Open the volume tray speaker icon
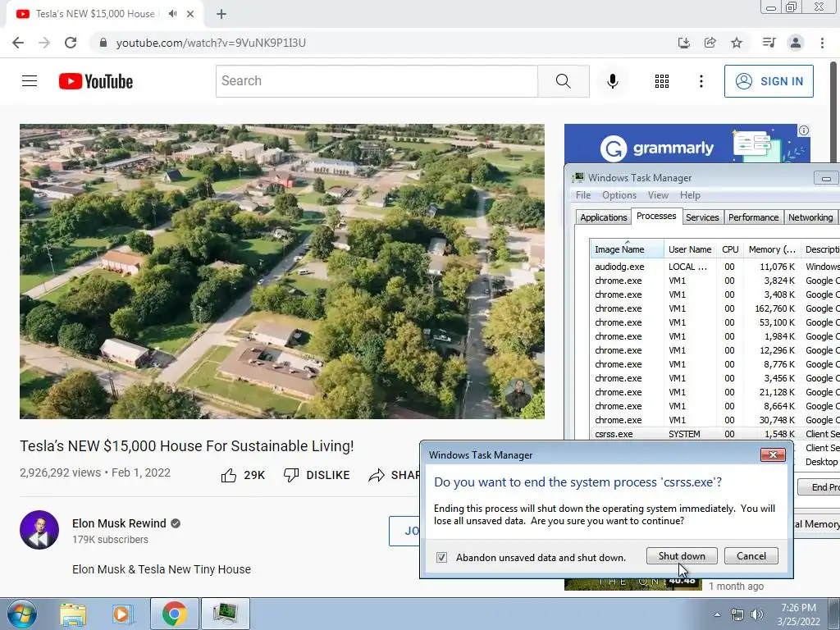 tap(757, 614)
